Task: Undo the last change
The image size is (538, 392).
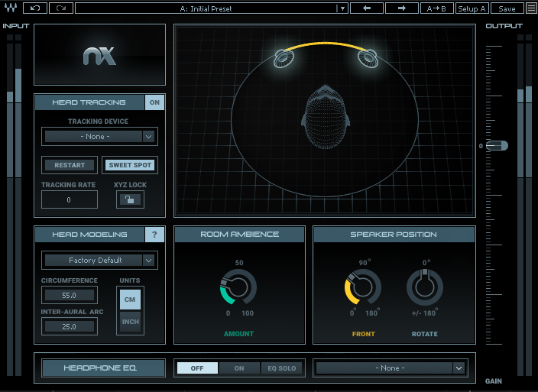Action: pyautogui.click(x=35, y=8)
